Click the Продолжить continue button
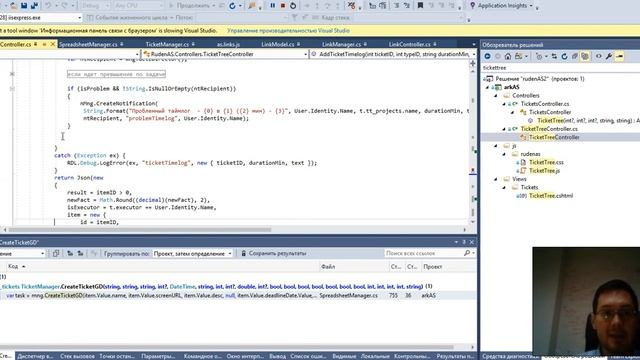Viewport: 640px width, 360px height. (x=189, y=6)
